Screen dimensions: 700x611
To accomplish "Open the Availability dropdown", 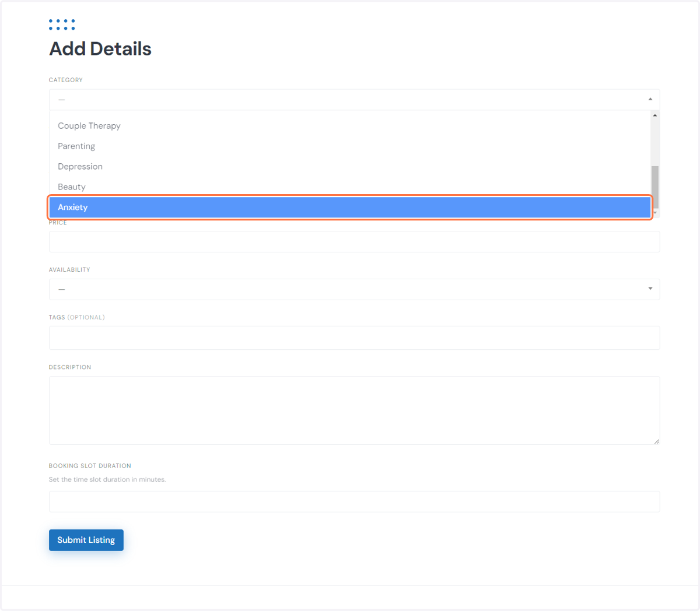I will tap(354, 289).
